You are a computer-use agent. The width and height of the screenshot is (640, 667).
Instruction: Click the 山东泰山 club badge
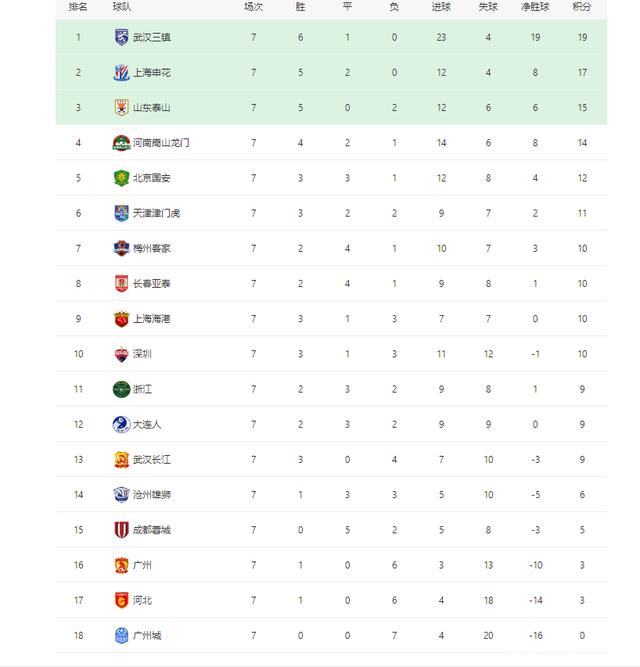point(121,108)
